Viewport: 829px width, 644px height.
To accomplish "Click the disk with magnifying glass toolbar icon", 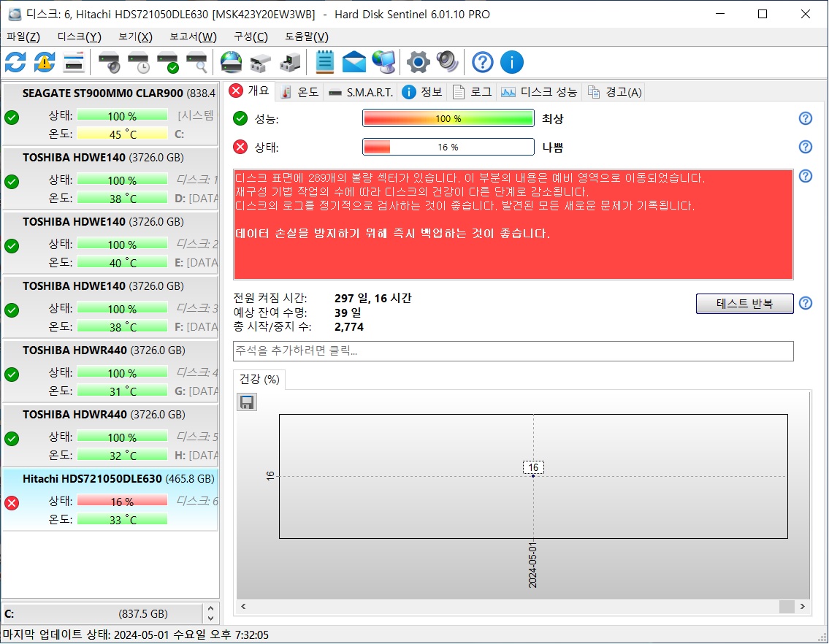I will 196,62.
